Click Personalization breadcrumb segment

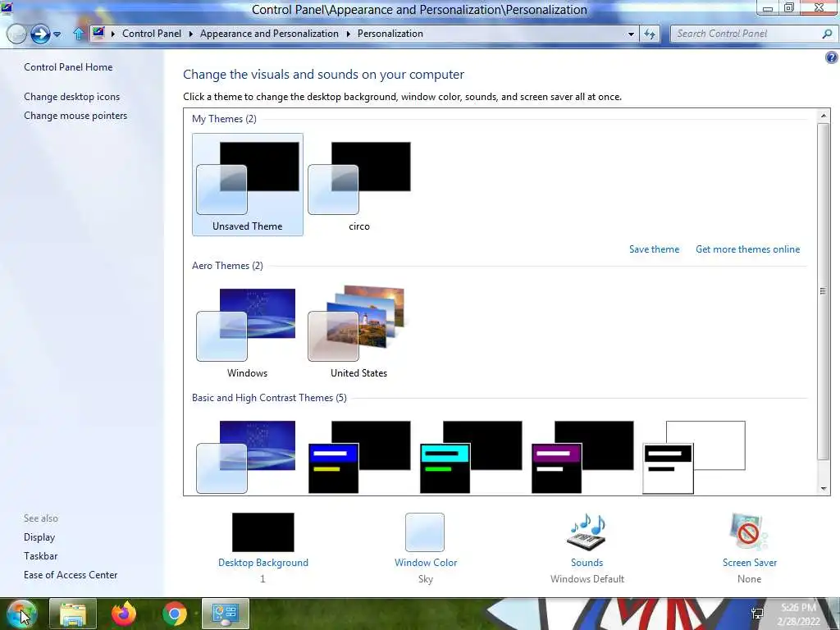tap(390, 33)
